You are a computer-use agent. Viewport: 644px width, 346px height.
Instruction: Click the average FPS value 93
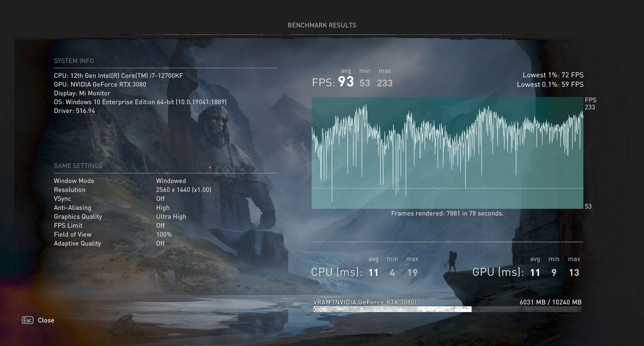[346, 82]
